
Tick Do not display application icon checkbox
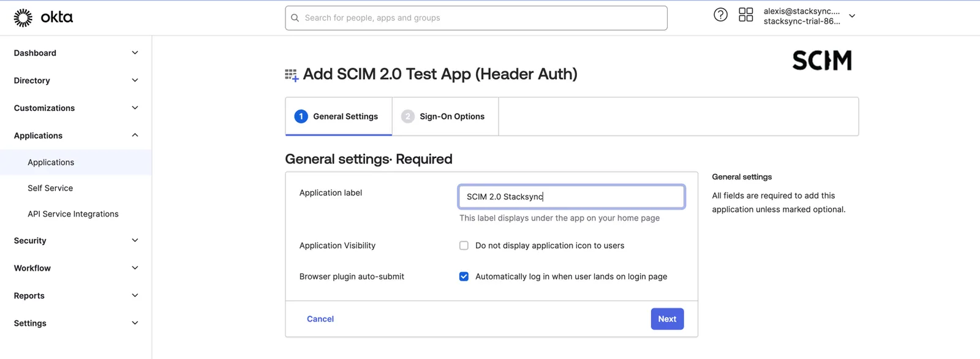[464, 246]
